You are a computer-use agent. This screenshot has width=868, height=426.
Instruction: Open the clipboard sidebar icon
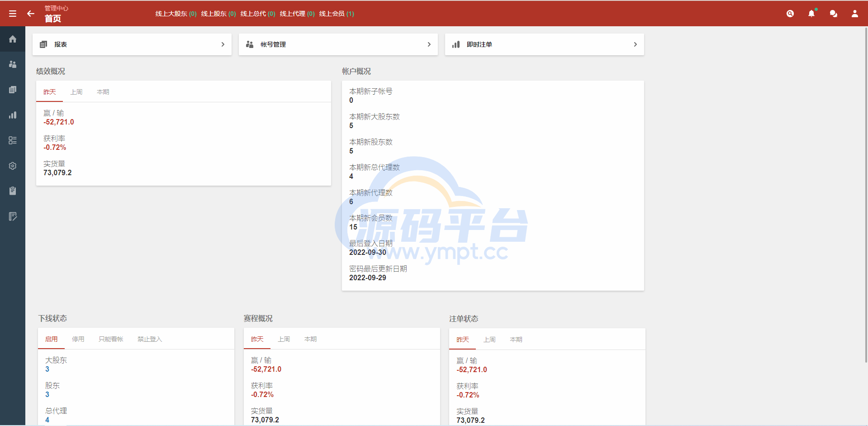[x=13, y=191]
